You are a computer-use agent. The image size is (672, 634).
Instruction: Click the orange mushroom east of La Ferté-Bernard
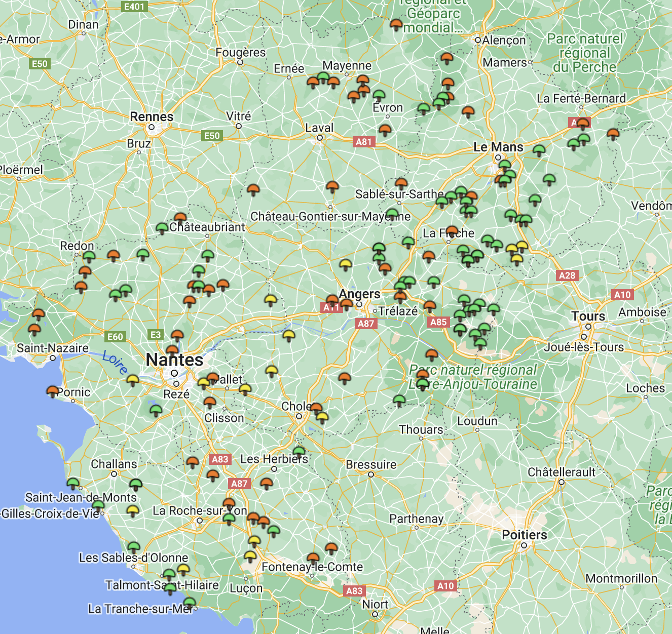tap(613, 134)
